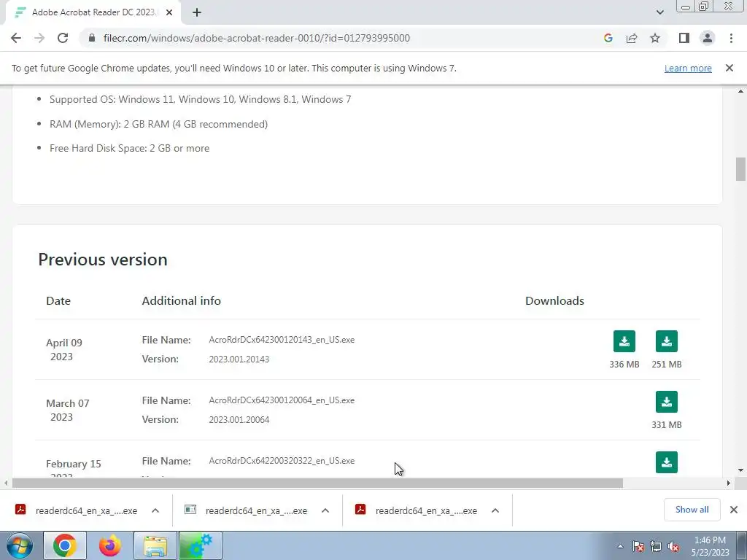Click the March 07 2023 date cell

tap(67, 410)
